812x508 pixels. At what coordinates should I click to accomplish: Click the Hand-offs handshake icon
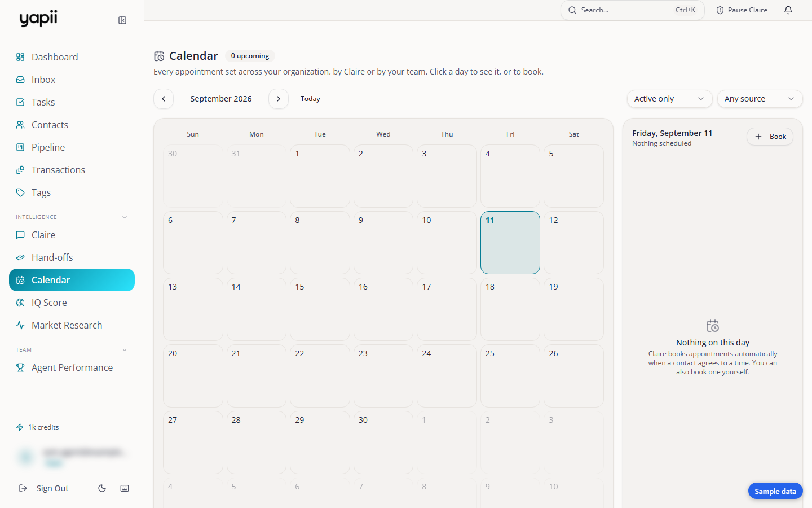pyautogui.click(x=20, y=257)
